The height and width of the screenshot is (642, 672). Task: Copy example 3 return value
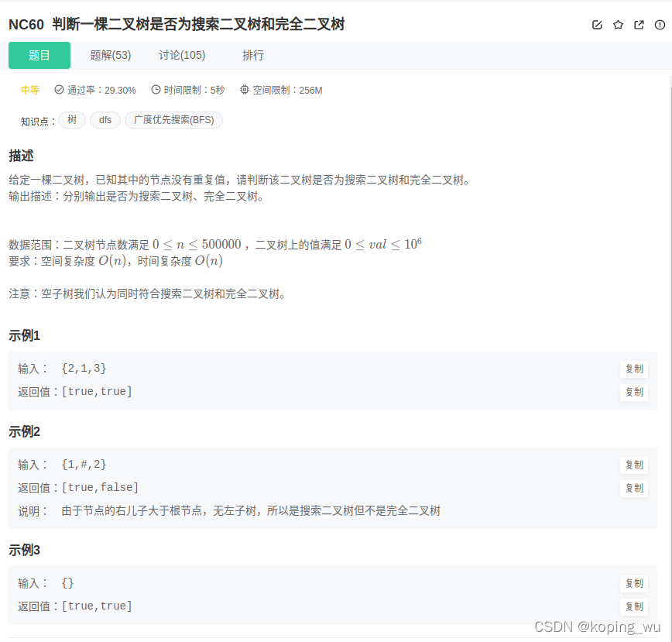point(634,607)
